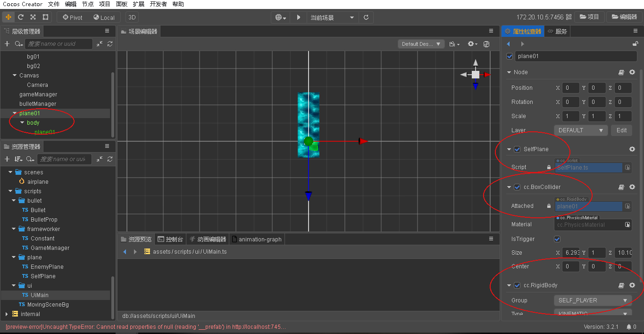The height and width of the screenshot is (334, 644).
Task: Toggle Local coordinate mode
Action: coord(104,17)
